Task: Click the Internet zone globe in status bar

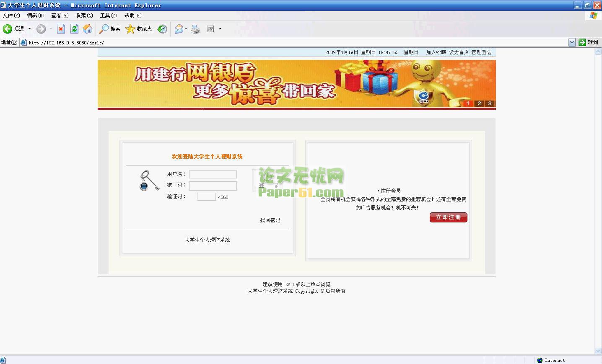Action: [x=540, y=360]
